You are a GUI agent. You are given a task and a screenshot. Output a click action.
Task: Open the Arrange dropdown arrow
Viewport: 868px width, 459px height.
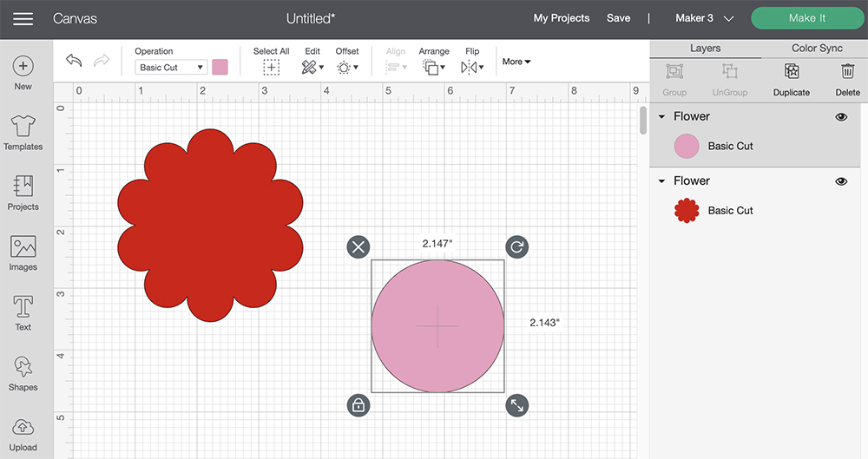point(443,68)
